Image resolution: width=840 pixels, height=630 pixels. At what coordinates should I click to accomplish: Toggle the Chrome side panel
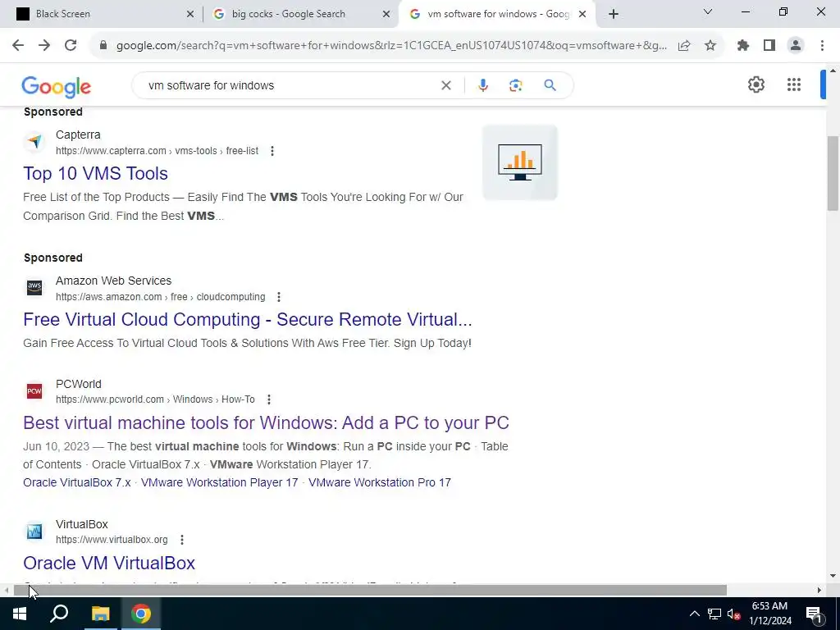pyautogui.click(x=769, y=46)
